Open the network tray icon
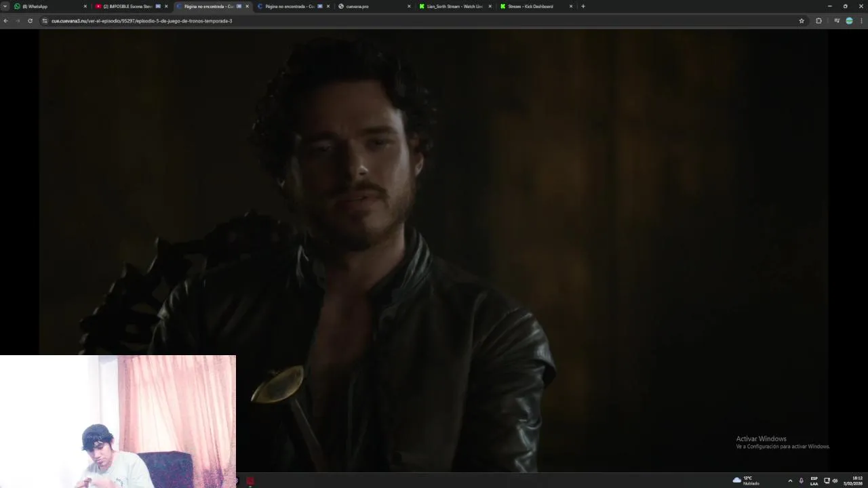 (x=827, y=481)
